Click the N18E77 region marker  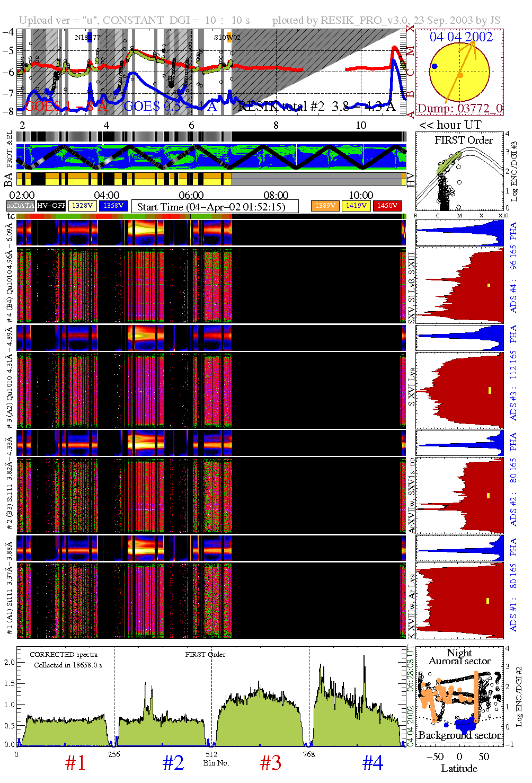90,37
